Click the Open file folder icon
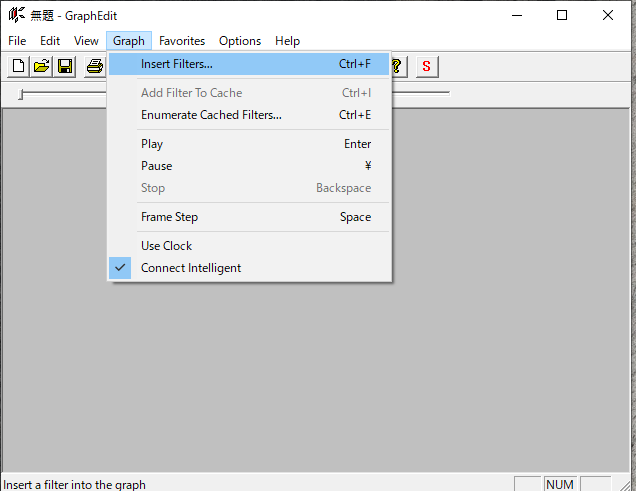The image size is (636, 491). tap(41, 66)
